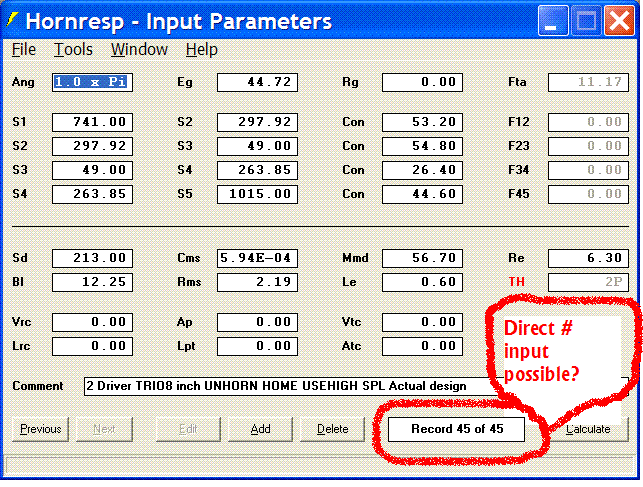643x487 pixels.
Task: Click the F12 field
Action: 588,122
